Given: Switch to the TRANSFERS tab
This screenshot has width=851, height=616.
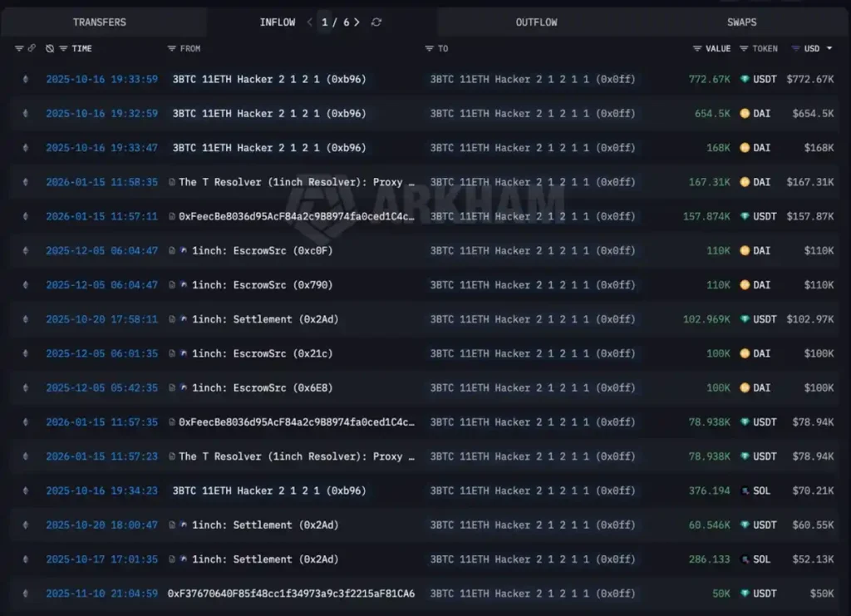Looking at the screenshot, I should point(100,22).
